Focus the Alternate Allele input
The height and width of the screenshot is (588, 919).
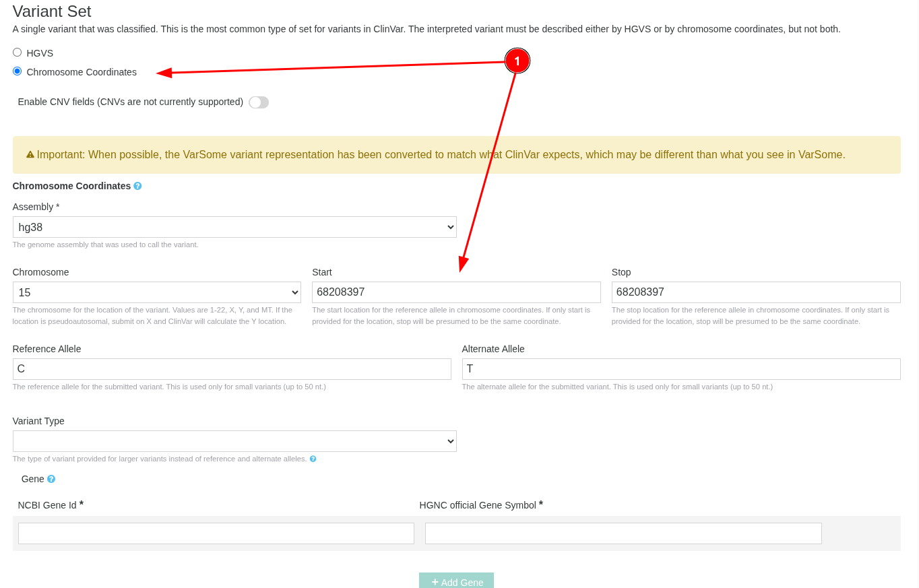681,369
